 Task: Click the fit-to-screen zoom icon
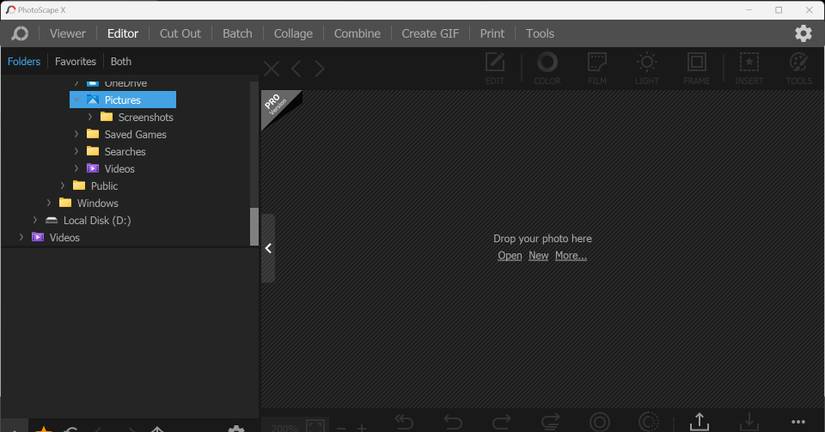[x=315, y=426]
